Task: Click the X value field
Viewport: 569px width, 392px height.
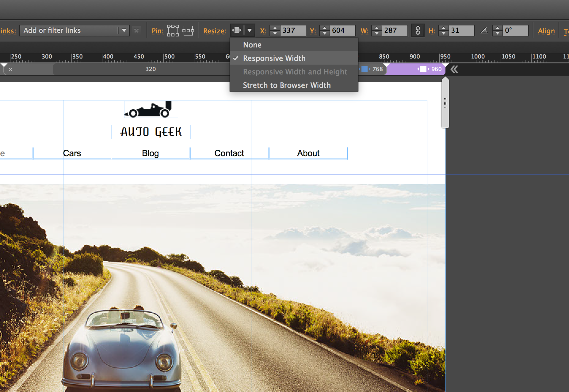Action: click(x=293, y=30)
